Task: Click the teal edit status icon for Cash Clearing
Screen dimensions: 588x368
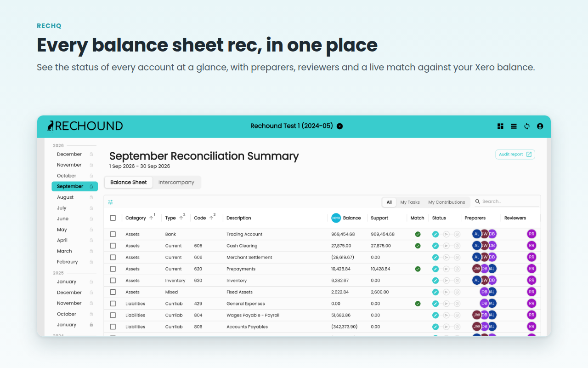Action: pos(435,246)
